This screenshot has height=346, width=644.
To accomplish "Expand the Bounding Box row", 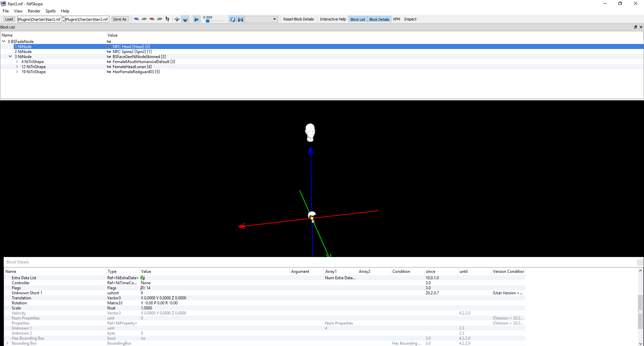I will [7, 343].
